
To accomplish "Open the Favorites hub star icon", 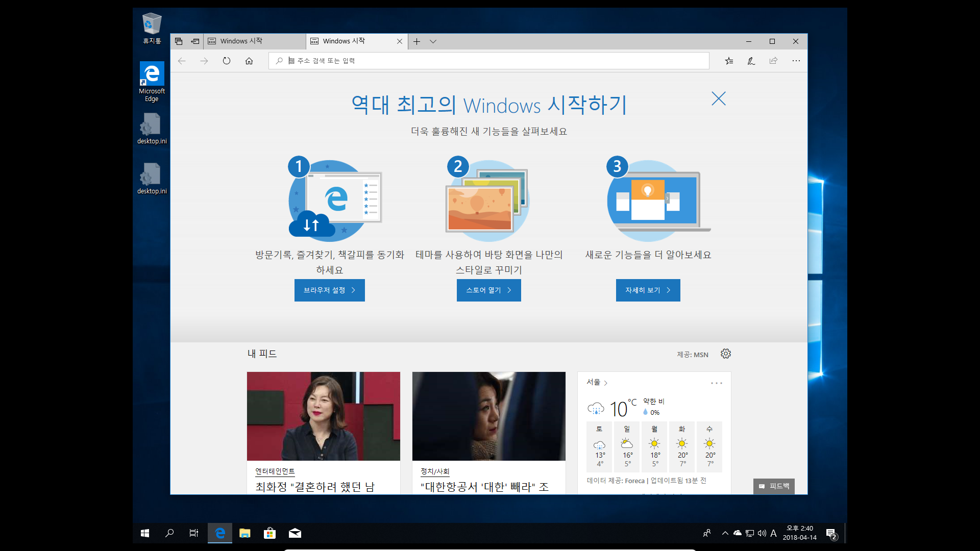I will (729, 61).
